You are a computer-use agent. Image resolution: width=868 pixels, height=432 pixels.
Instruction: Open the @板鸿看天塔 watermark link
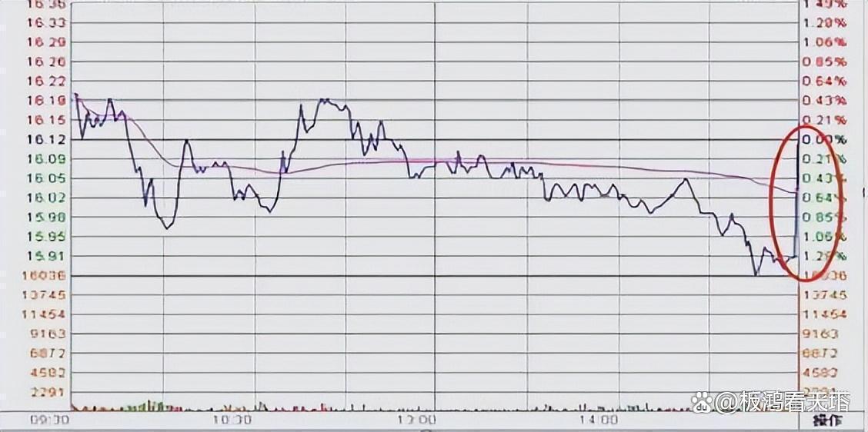[x=783, y=401]
